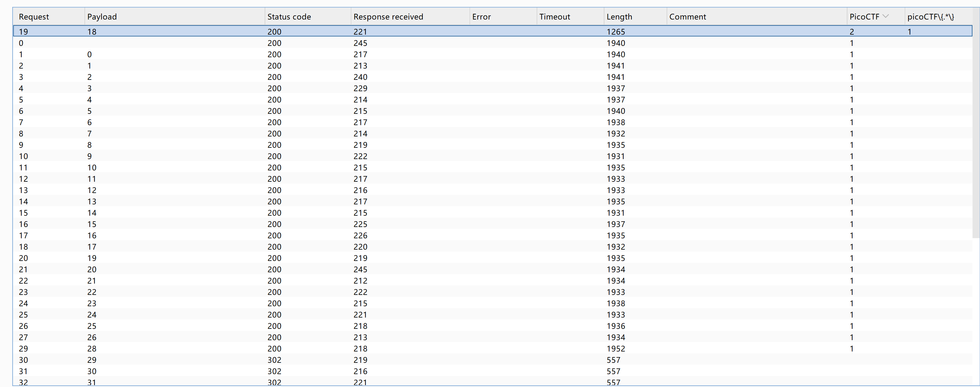980x387 pixels.
Task: Select the row with request 25
Action: click(493, 315)
